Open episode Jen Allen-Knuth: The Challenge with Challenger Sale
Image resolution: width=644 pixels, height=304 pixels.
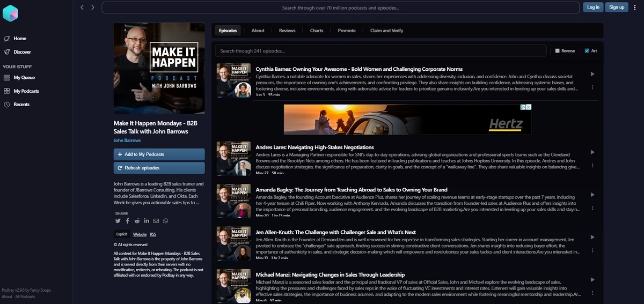(x=336, y=232)
